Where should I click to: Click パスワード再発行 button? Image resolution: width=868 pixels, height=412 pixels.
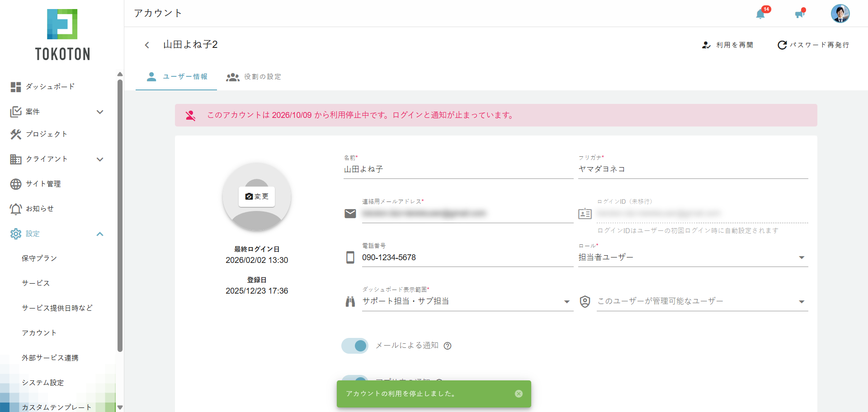[x=813, y=45]
